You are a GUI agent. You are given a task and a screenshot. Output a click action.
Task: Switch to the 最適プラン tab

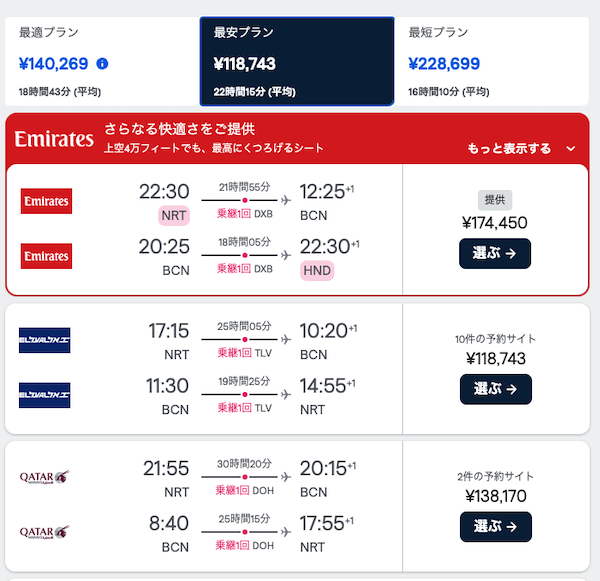tap(101, 61)
